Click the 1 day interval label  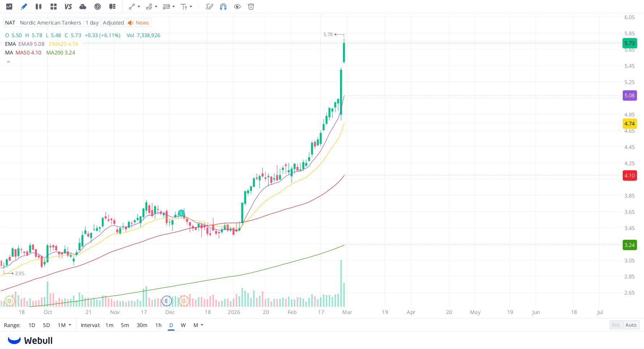[x=92, y=23]
